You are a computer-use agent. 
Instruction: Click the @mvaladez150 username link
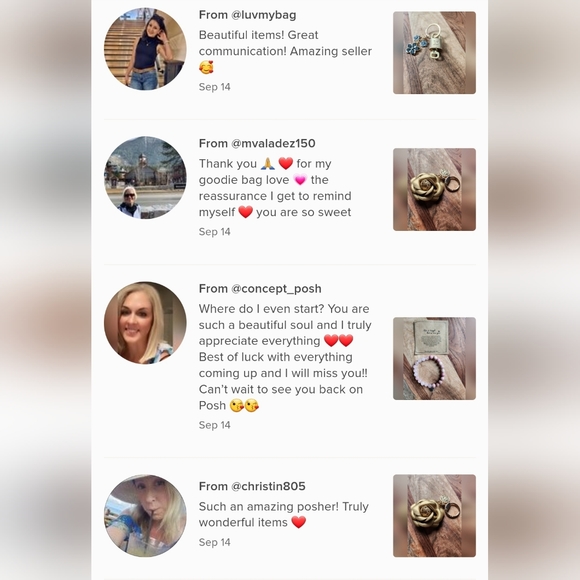click(x=273, y=144)
